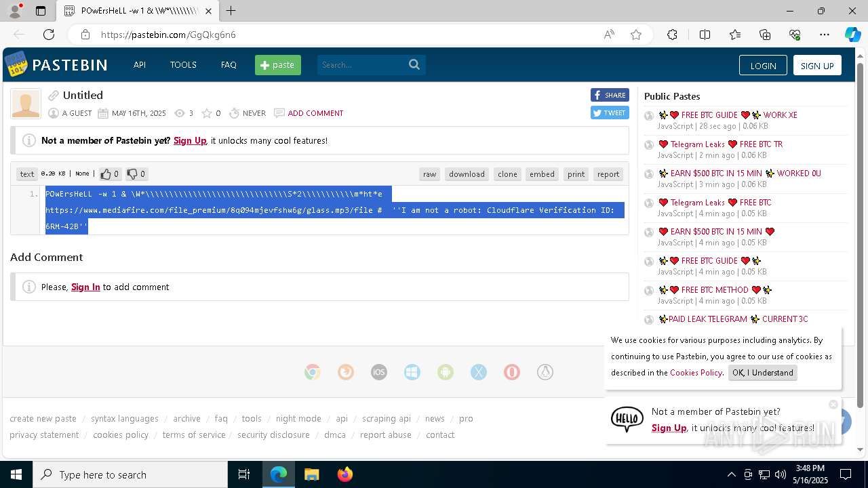868x488 pixels.
Task: Open Task View on taskbar
Action: click(244, 474)
